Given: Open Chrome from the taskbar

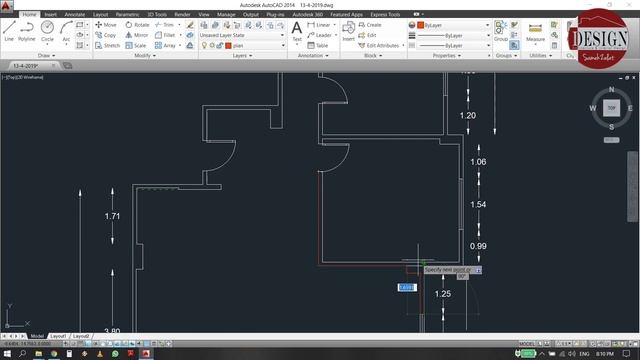Looking at the screenshot, I should pos(54,353).
